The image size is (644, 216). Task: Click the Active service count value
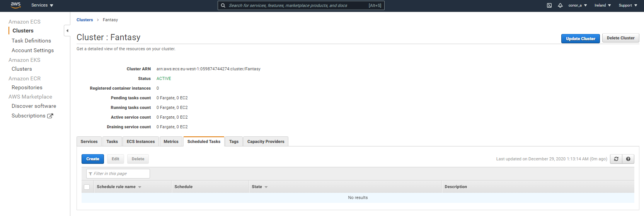click(x=172, y=117)
